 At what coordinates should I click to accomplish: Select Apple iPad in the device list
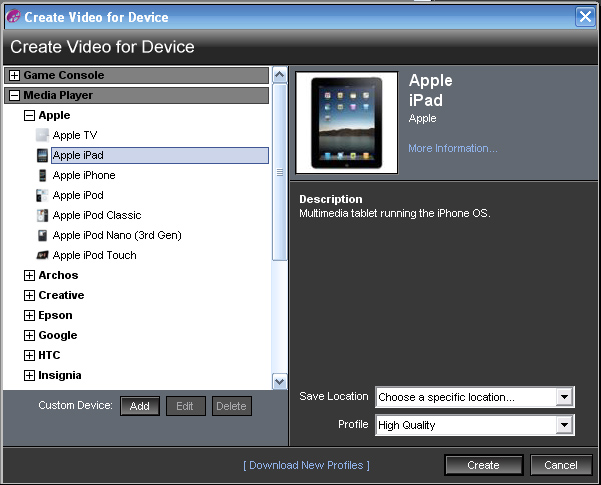click(160, 155)
